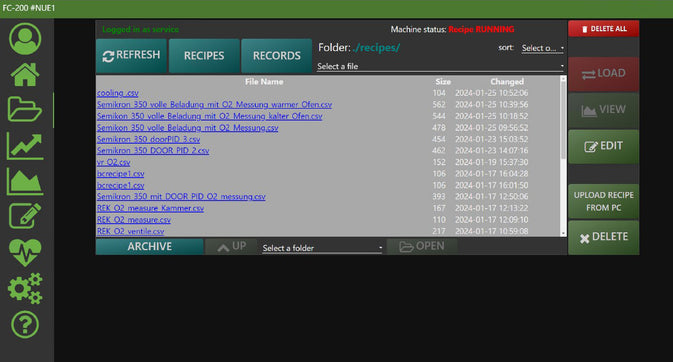The image size is (673, 362).
Task: Click the REFRESH button
Action: tap(131, 56)
